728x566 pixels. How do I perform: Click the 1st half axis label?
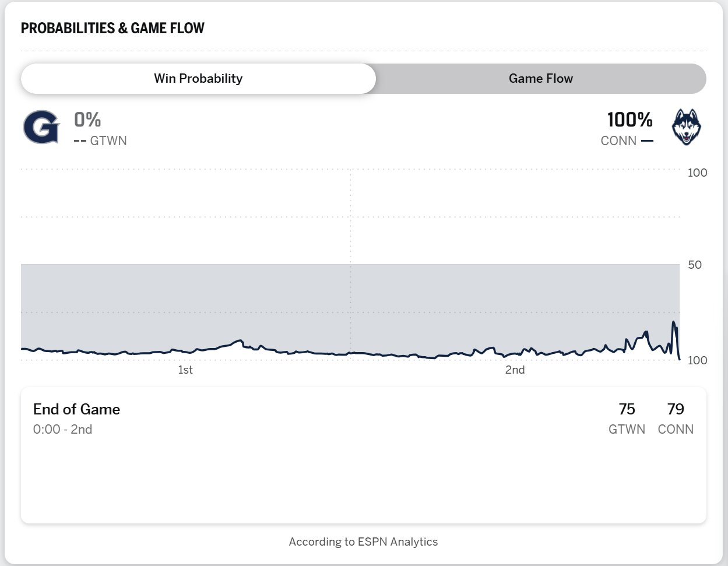tap(185, 370)
